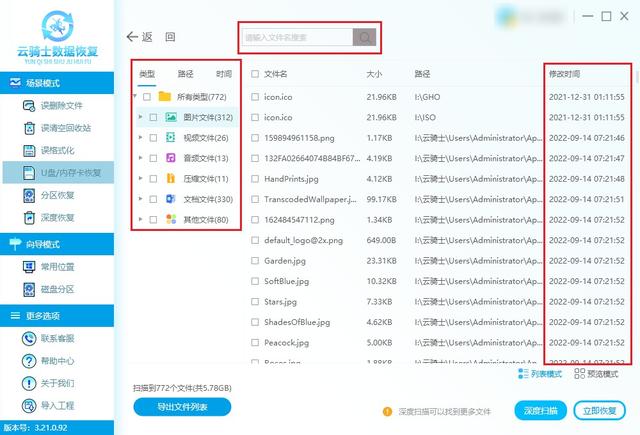640x435 pixels.
Task: Toggle select-all checkbox beside 文件名
Action: (255, 74)
